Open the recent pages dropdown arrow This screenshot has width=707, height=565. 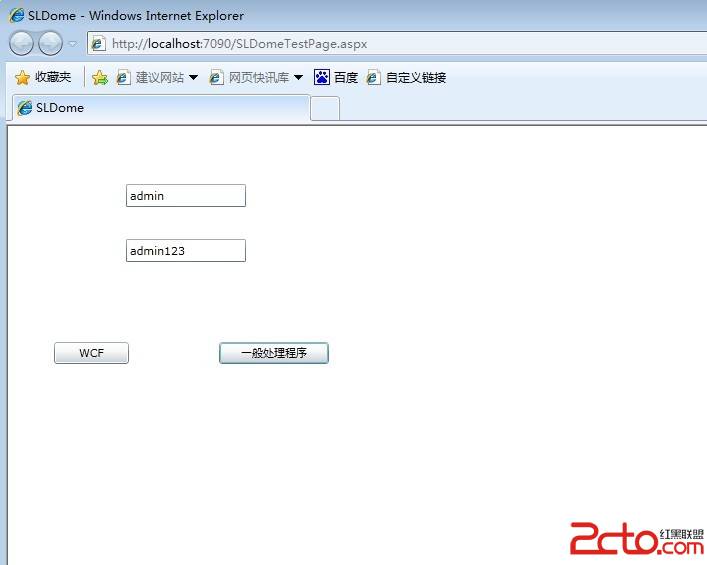pyautogui.click(x=72, y=44)
